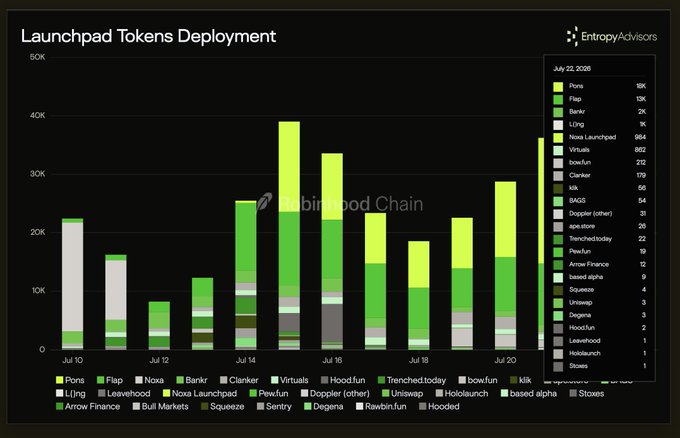Viewport: 680px width, 438px height.
Task: Click the Pons 18K row in the tooltip
Action: [x=600, y=86]
